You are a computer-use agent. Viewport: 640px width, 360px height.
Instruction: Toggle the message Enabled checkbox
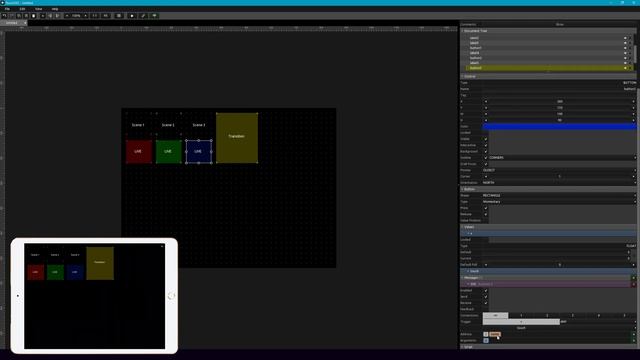[486, 291]
